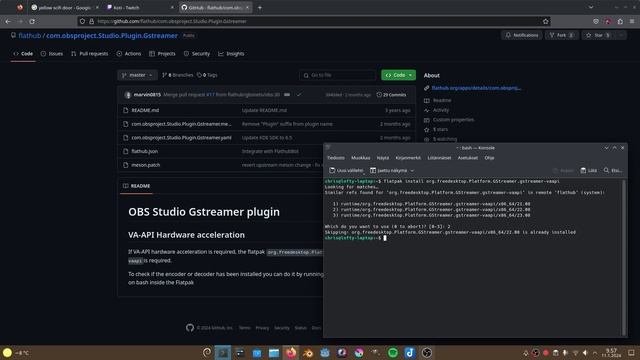
Task: Reload the GitHub page
Action: tap(32, 21)
